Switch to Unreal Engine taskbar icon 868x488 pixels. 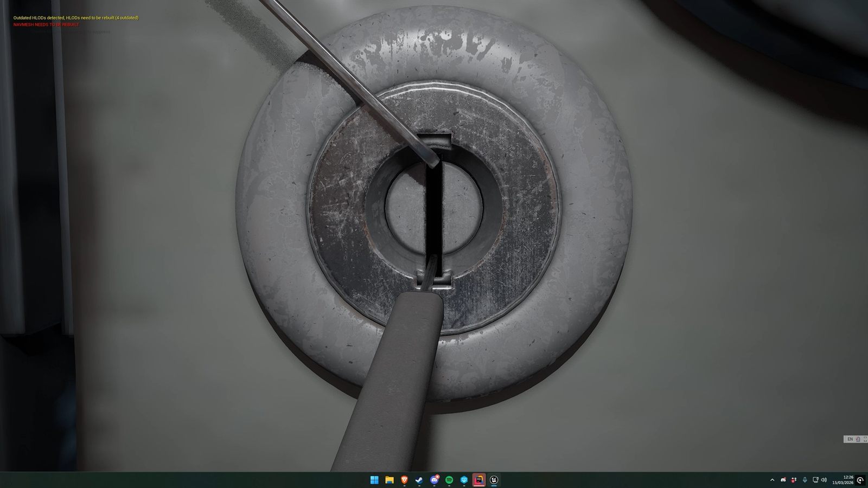(494, 480)
